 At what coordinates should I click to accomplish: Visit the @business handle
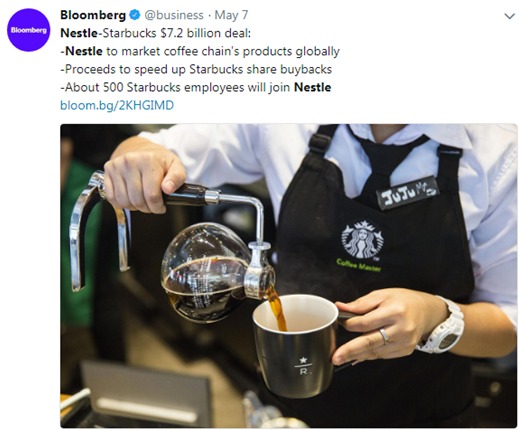[x=173, y=15]
